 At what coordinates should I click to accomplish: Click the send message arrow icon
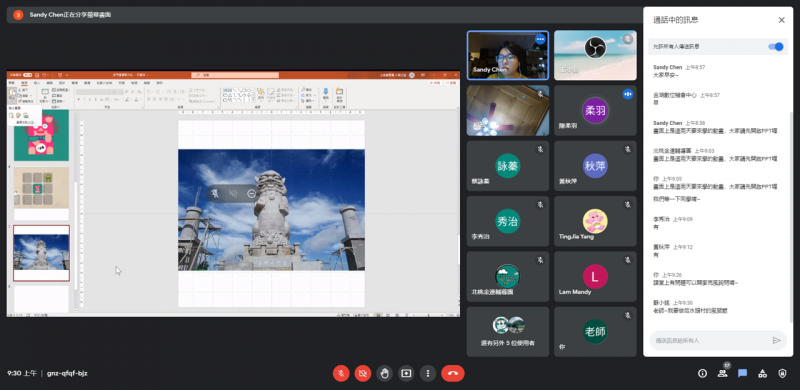(x=777, y=340)
